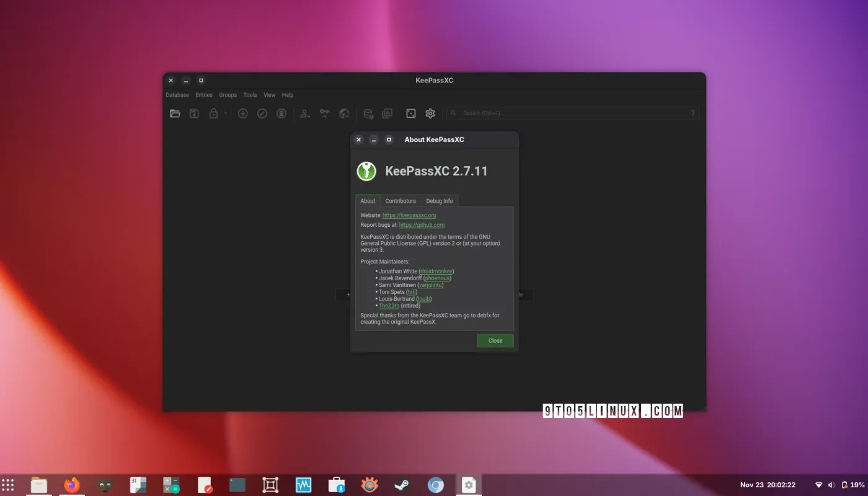The height and width of the screenshot is (496, 868).
Task: Click the Close button in About dialog
Action: (495, 340)
